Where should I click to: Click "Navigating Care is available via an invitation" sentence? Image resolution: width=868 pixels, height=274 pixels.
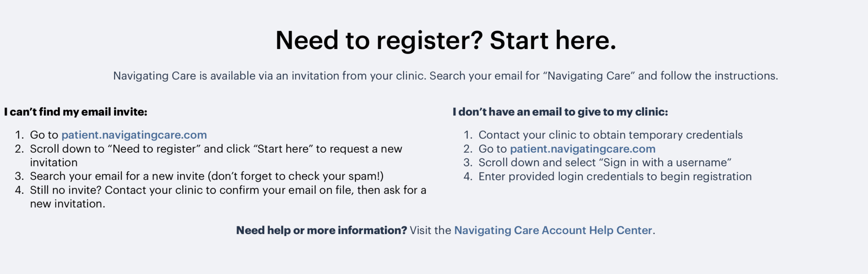(269, 76)
